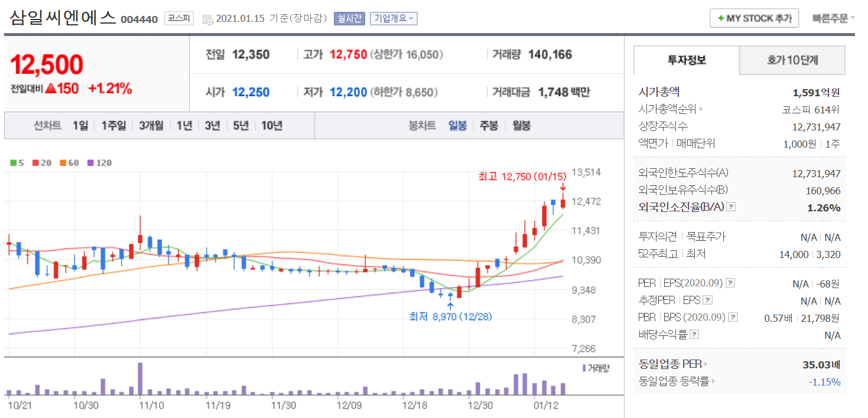
Task: Click the MY STOCK 추가 button
Action: pyautogui.click(x=754, y=18)
